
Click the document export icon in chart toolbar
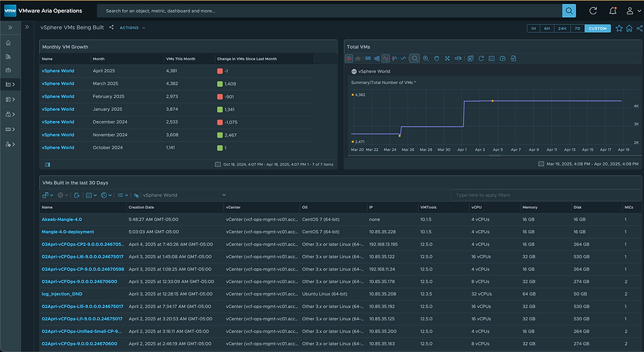pos(513,58)
